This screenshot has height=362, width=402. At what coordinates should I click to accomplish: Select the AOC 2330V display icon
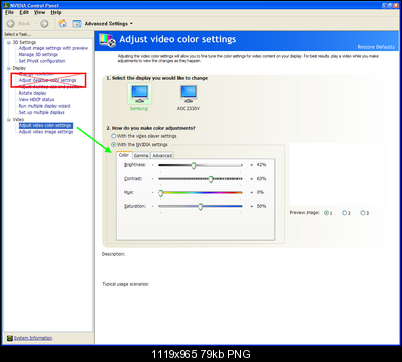188,94
